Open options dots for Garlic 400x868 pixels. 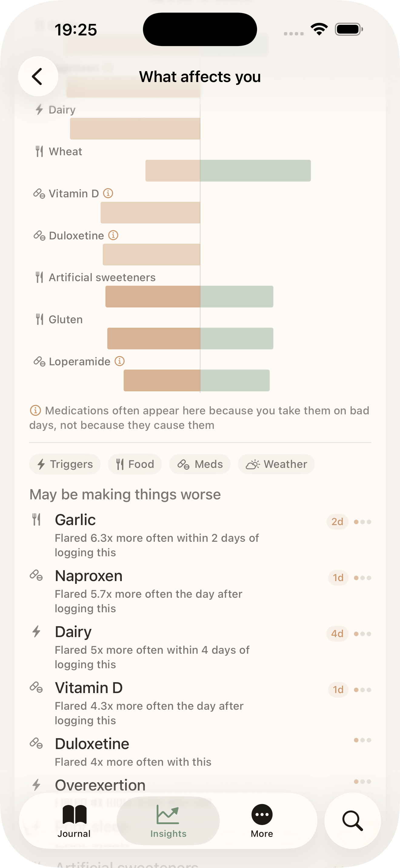362,522
